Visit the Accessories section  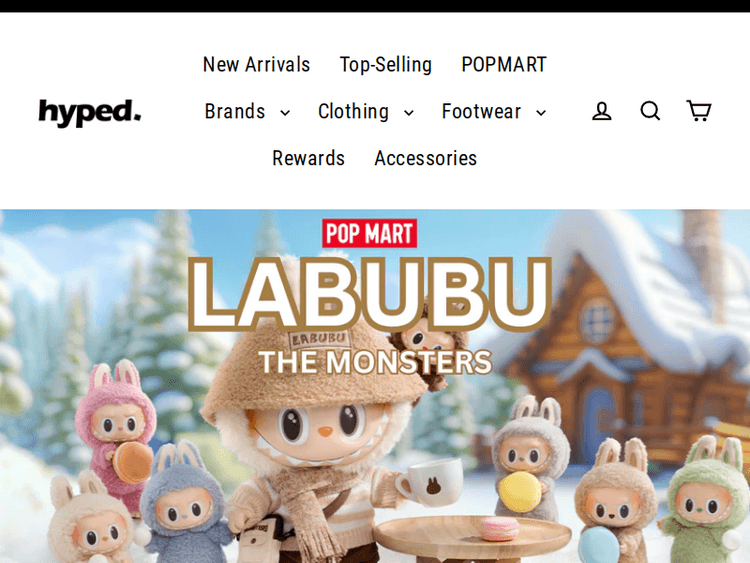pyautogui.click(x=426, y=158)
